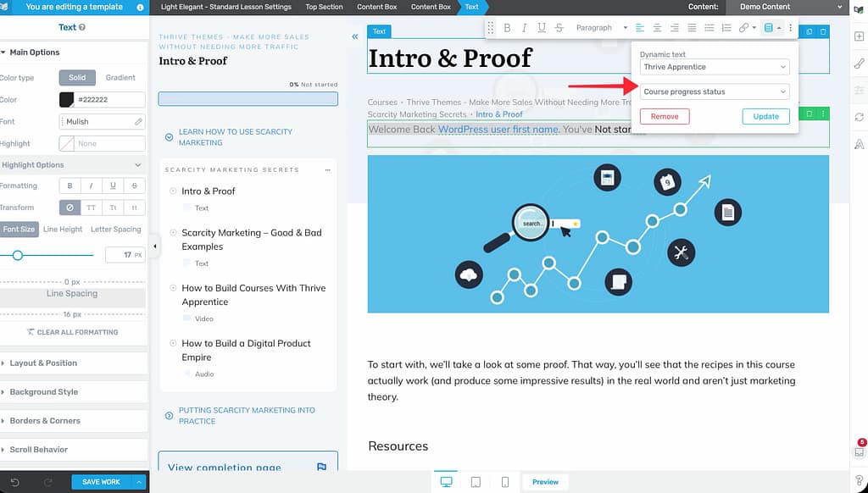Click the strikethrough icon in floating toolbar
868x493 pixels.
[559, 28]
